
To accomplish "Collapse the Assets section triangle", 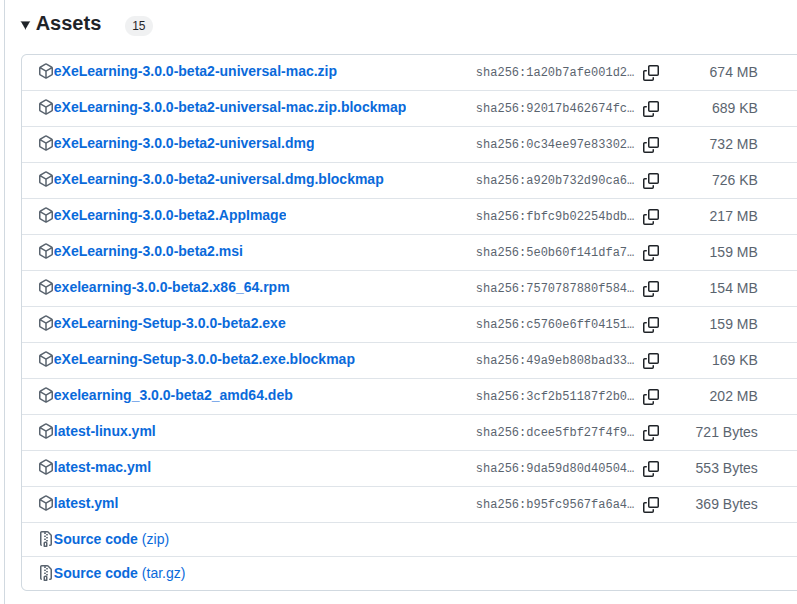I will click(25, 25).
